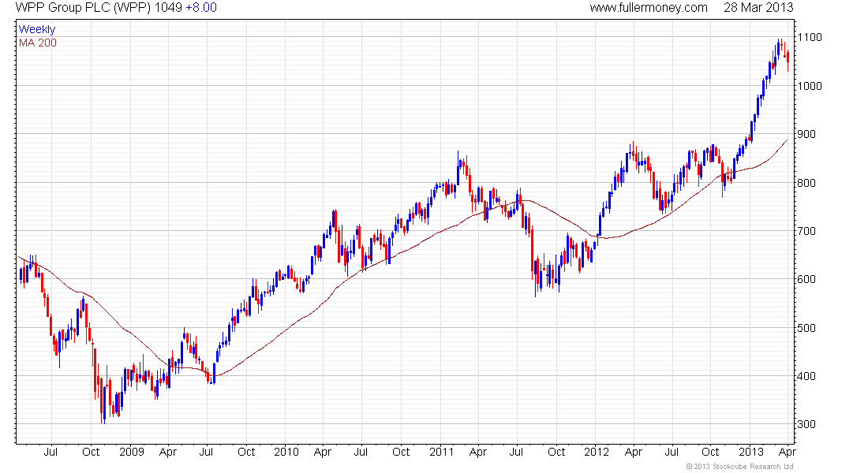Screen dimensions: 868x473
Task: Open the www.fullermoney.com link text
Action: coord(648,8)
